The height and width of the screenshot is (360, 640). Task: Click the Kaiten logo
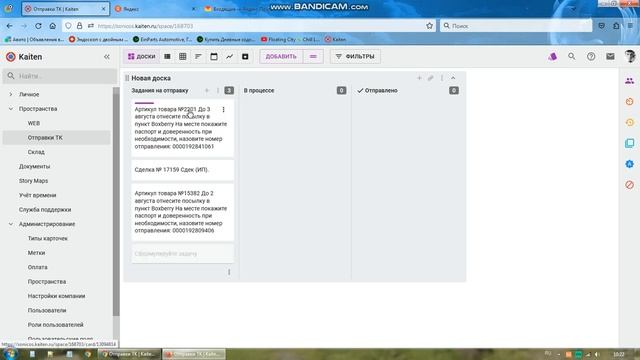[x=24, y=57]
